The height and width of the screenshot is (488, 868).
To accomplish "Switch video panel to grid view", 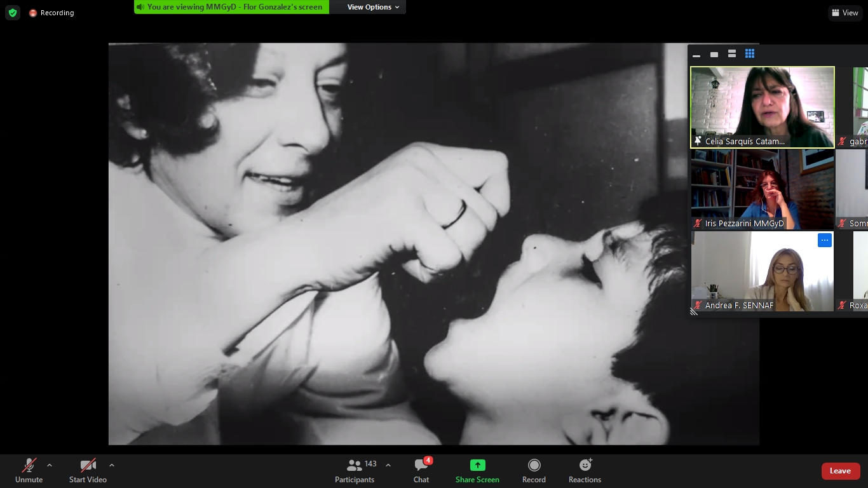I will [750, 54].
